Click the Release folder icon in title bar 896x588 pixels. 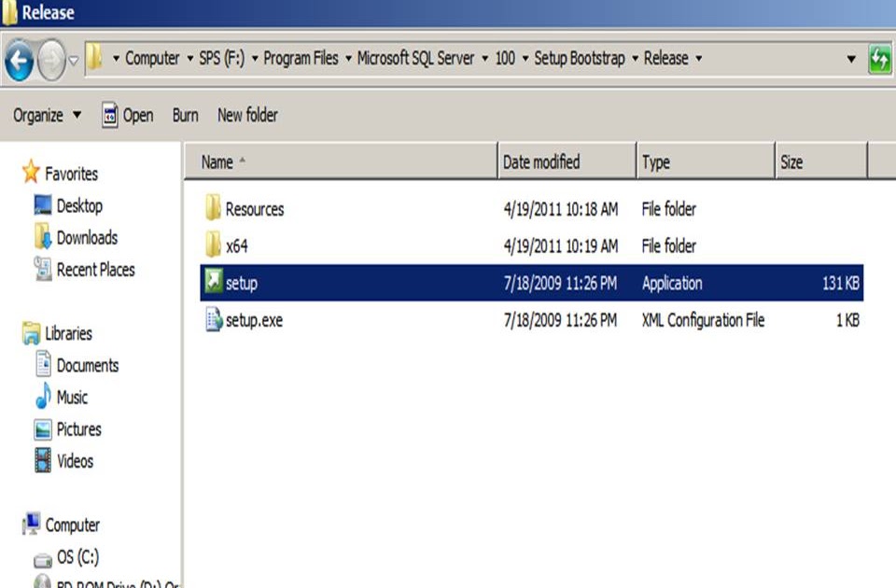tap(9, 12)
